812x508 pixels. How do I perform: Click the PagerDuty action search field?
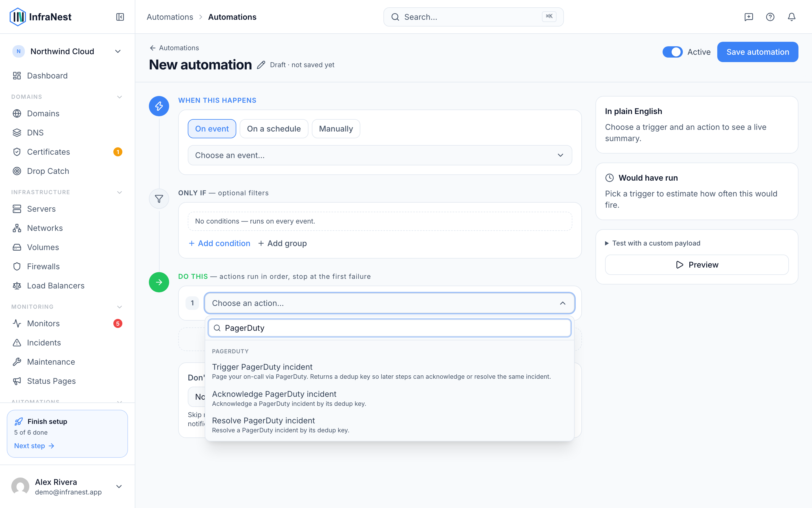point(389,328)
